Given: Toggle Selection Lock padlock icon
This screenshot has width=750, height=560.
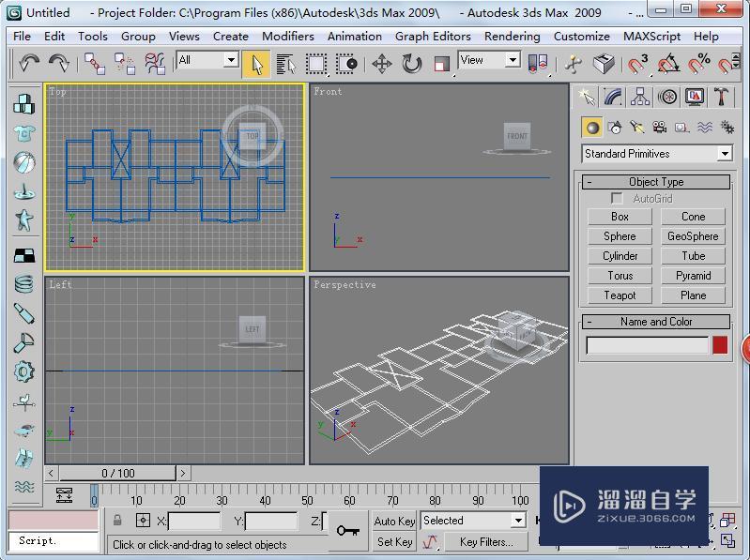Looking at the screenshot, I should [x=117, y=520].
